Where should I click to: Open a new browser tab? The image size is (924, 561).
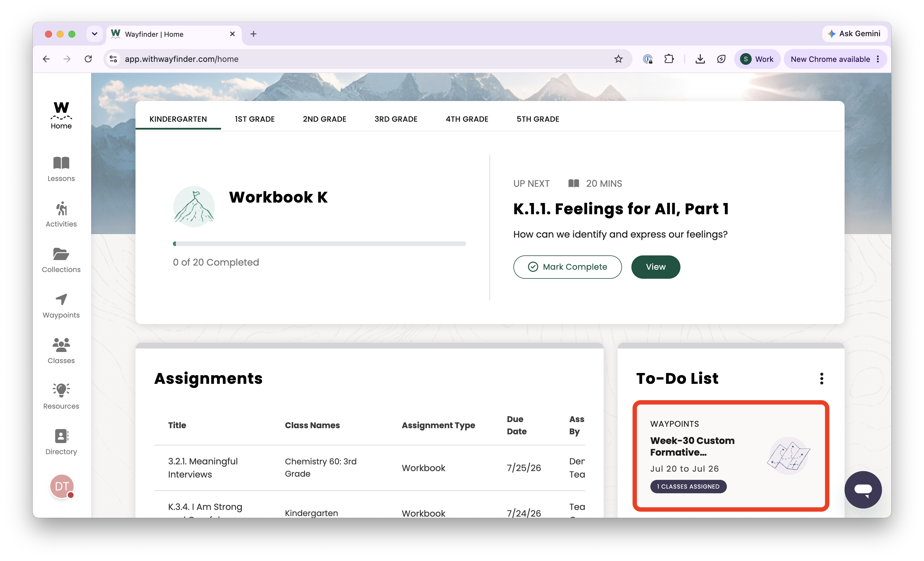point(253,34)
